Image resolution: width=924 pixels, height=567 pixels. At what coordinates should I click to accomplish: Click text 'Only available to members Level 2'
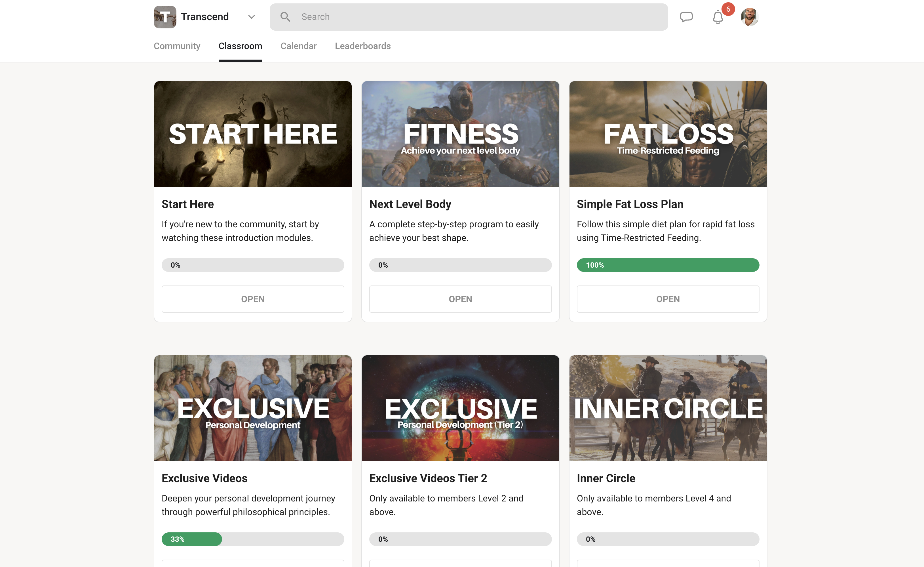[x=446, y=505]
